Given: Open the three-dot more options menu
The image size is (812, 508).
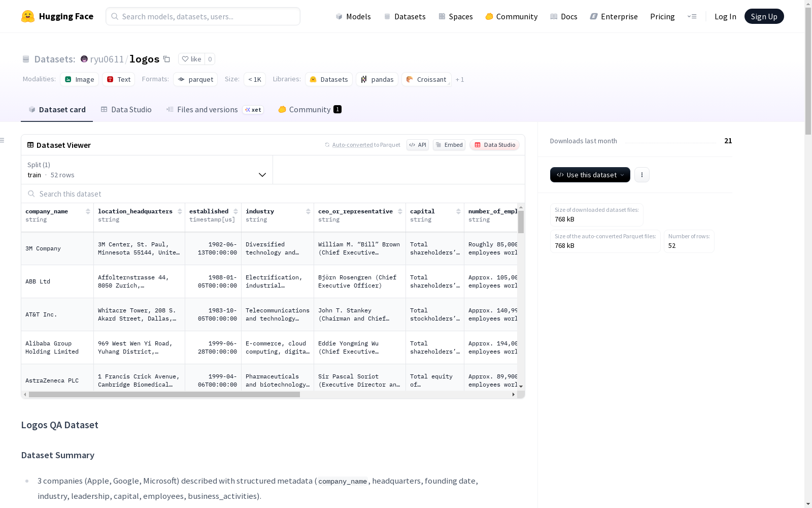Looking at the screenshot, I should tap(642, 175).
